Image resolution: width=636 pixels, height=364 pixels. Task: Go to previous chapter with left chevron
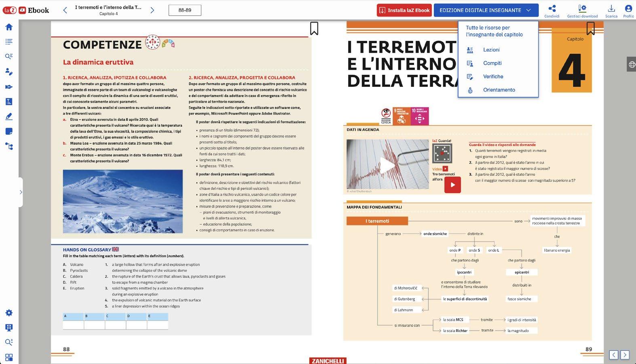coord(65,10)
